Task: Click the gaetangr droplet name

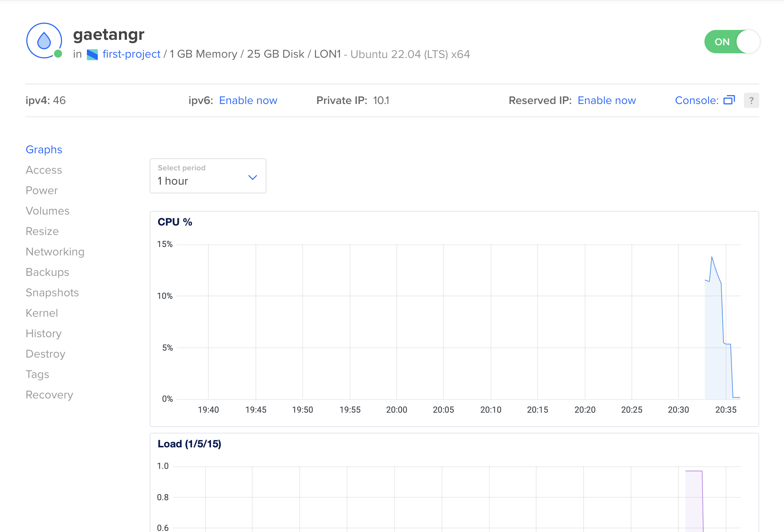Action: (x=109, y=35)
